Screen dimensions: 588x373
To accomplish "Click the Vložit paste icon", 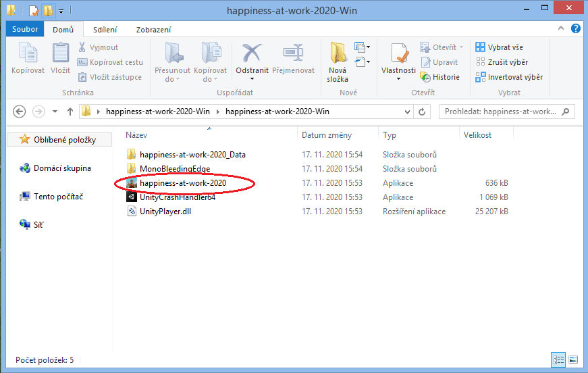I will click(60, 53).
